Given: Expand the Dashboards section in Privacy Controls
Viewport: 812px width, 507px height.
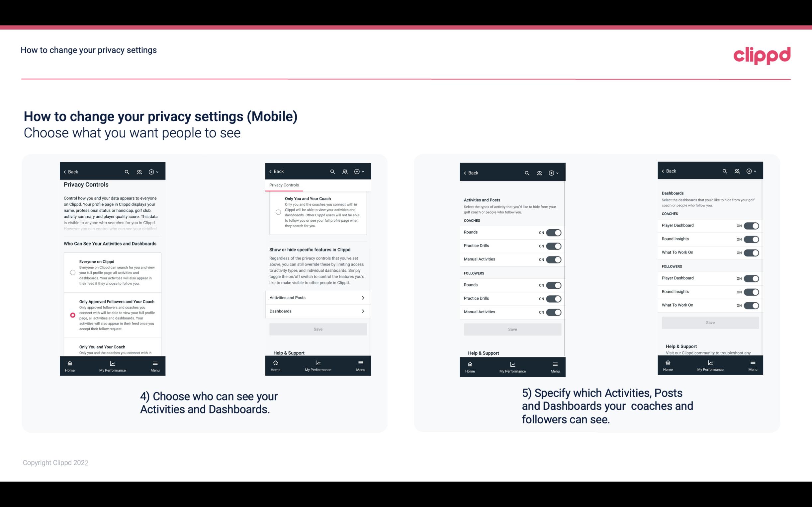Looking at the screenshot, I should [x=317, y=311].
